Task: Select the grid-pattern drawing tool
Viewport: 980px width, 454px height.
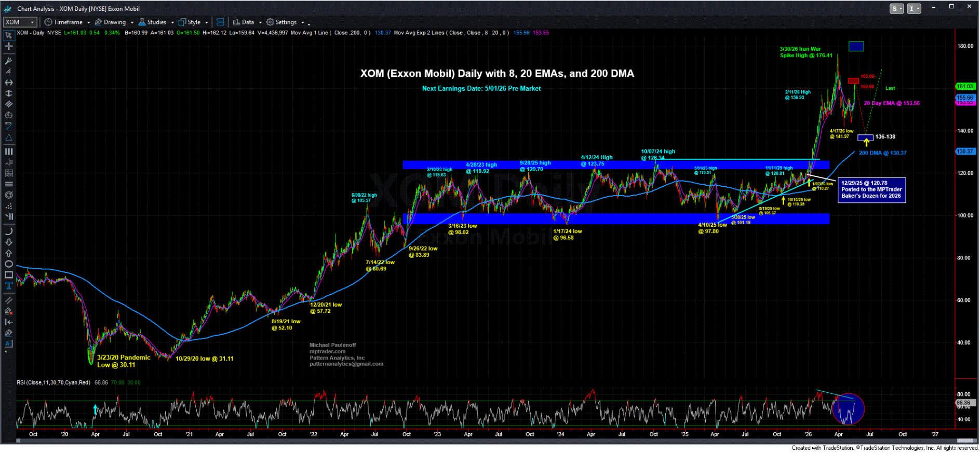Action: coord(8,173)
